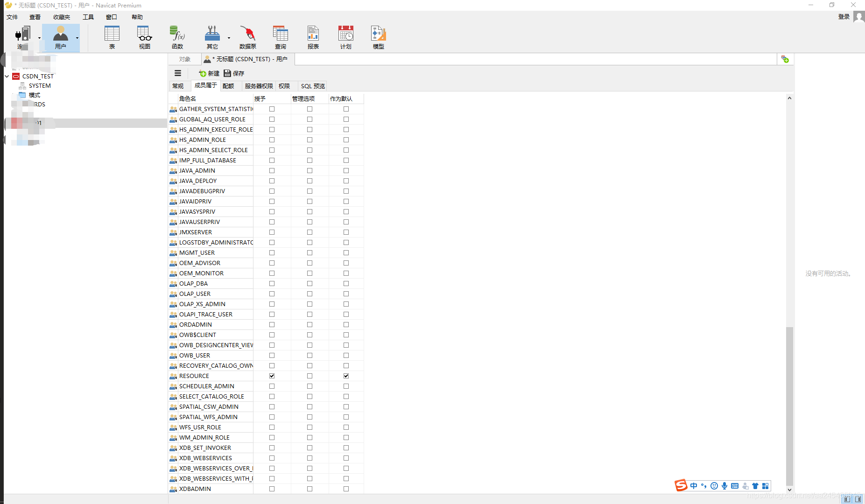Open the Table (表) toolbar icon
865x504 pixels.
[112, 37]
